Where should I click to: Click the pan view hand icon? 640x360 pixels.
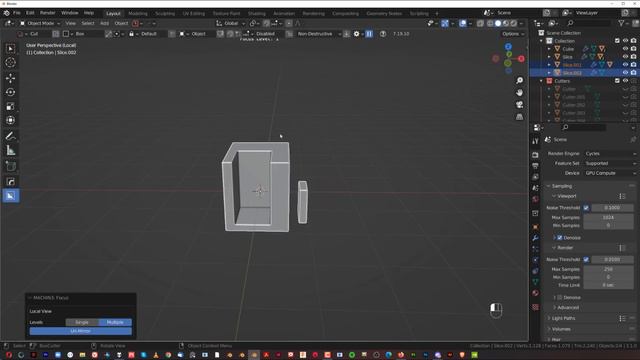tap(519, 93)
